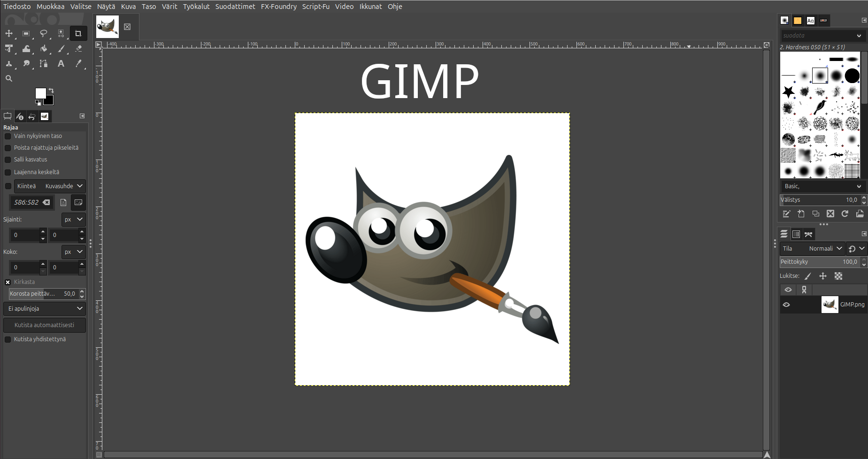This screenshot has width=868, height=459.
Task: Select the Bucket Fill tool
Action: pyautogui.click(x=44, y=48)
